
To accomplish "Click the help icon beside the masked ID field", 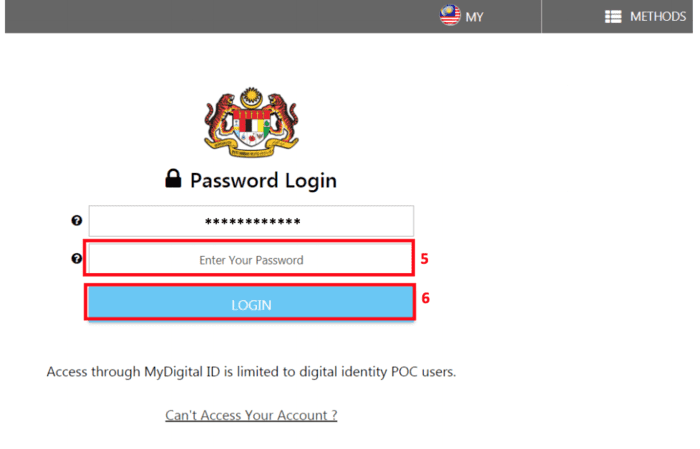I will [77, 221].
